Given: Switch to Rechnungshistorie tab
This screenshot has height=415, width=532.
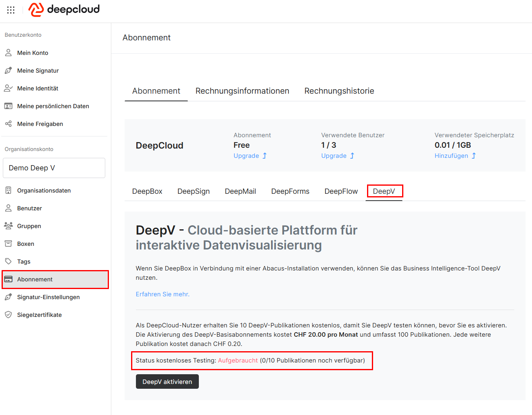Looking at the screenshot, I should (x=339, y=91).
